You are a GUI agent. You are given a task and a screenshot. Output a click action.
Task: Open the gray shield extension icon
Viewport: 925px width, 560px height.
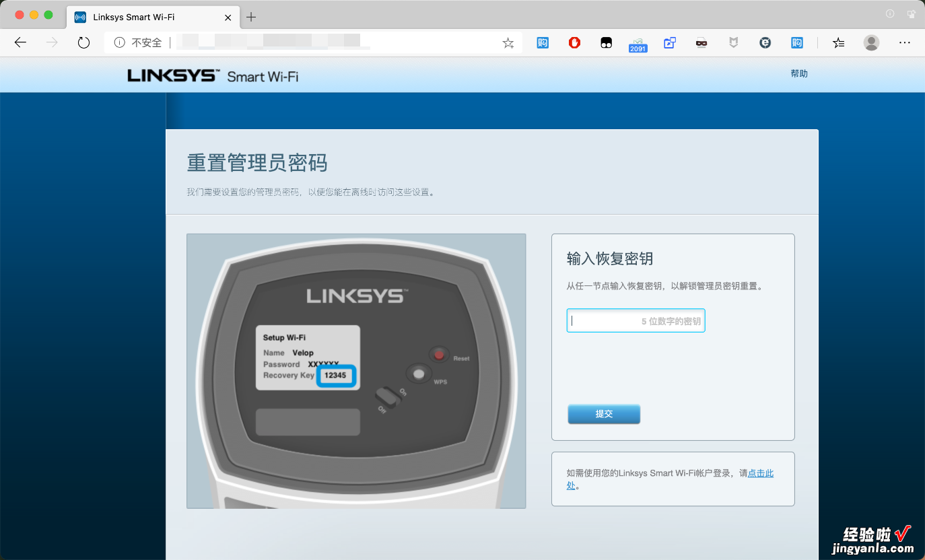coord(734,42)
